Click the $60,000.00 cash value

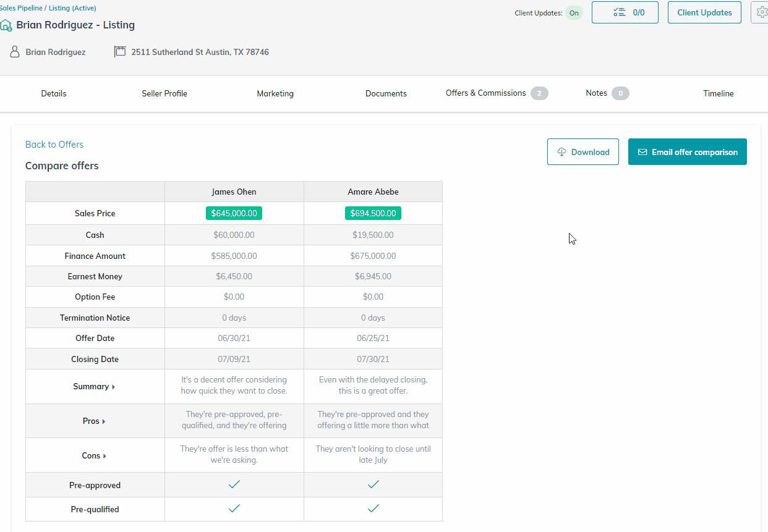point(234,235)
